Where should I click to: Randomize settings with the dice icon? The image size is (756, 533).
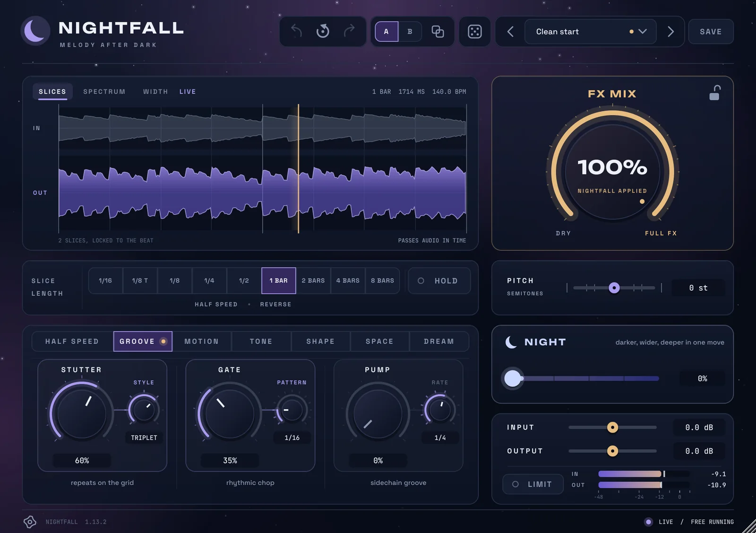[x=474, y=32]
